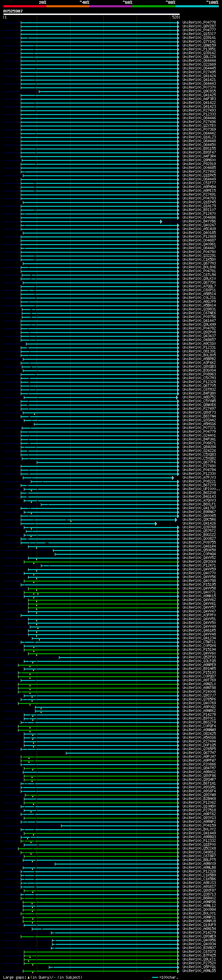Select hit label UniRef100_P24006
Image resolution: width=222 pixels, height=980 pixels.
(199, 691)
